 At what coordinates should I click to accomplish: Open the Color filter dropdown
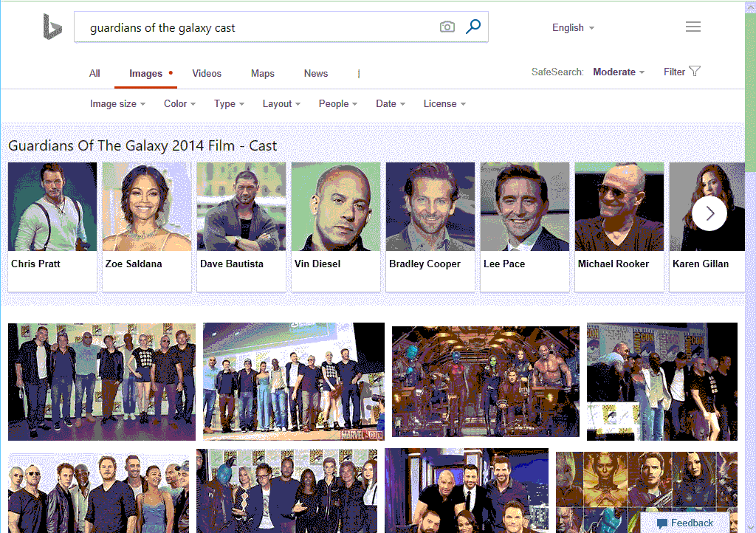tap(179, 103)
